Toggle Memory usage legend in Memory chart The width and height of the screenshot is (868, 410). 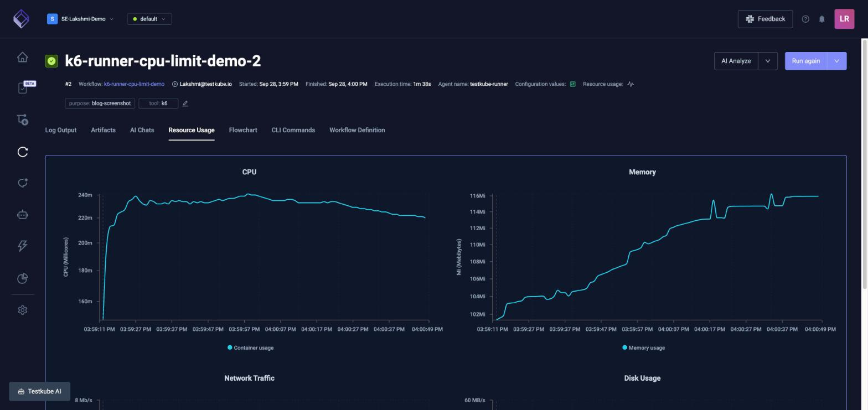coord(643,348)
